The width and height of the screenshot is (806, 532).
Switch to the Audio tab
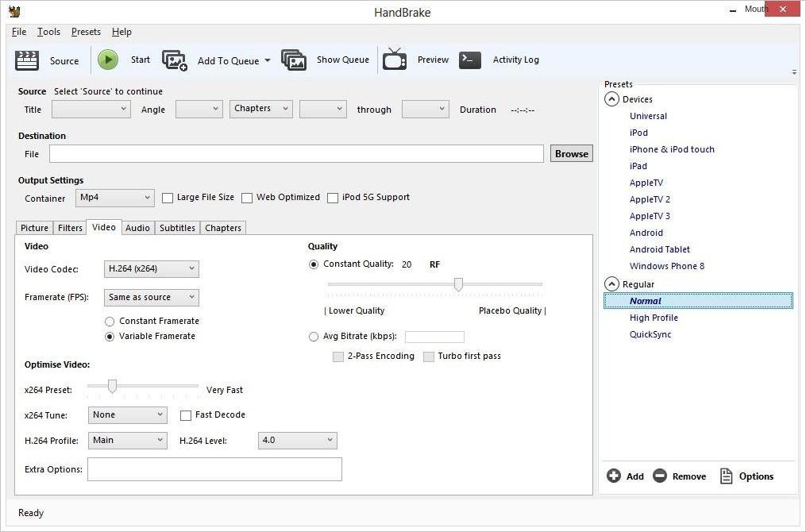coord(137,228)
